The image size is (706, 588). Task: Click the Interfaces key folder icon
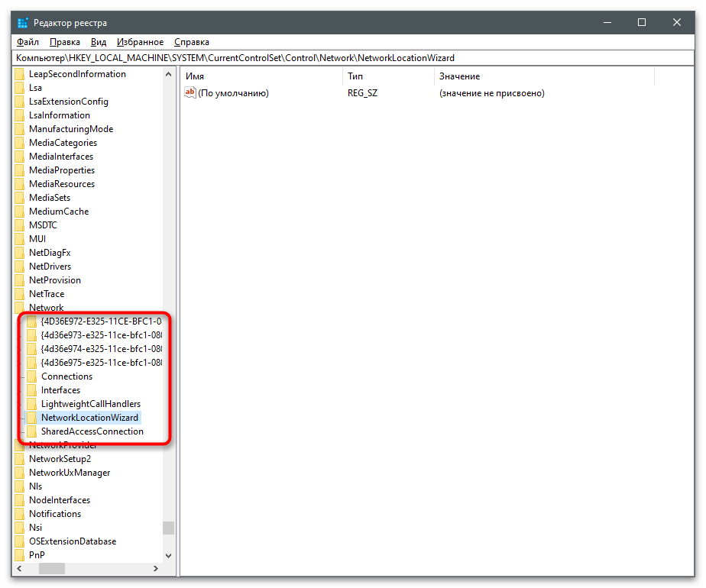click(32, 390)
